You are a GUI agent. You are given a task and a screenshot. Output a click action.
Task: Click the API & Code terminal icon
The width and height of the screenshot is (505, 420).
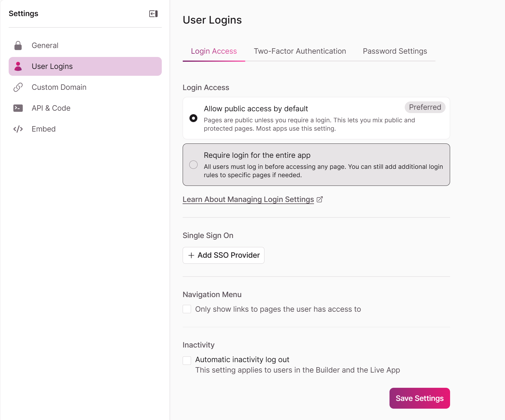tap(18, 108)
